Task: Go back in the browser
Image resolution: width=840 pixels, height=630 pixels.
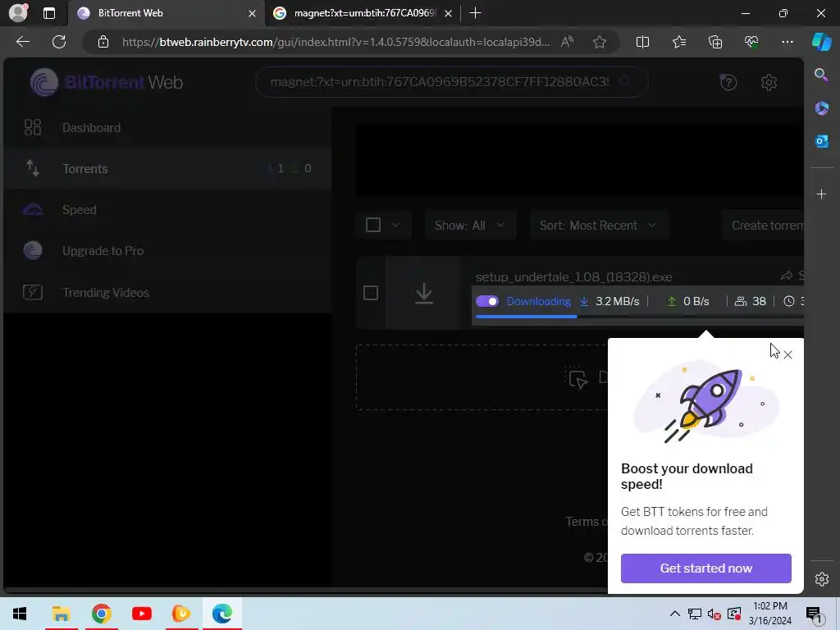Action: [22, 42]
